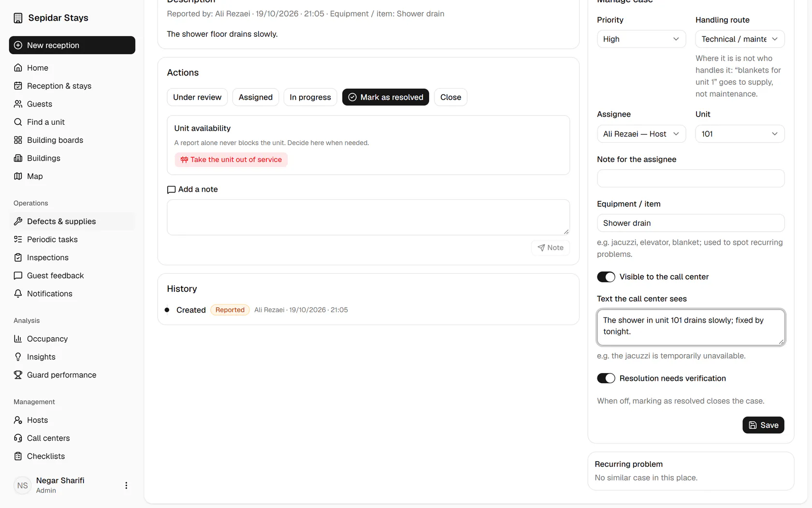The height and width of the screenshot is (508, 812).
Task: Open the Unit 101 dropdown
Action: coord(740,134)
